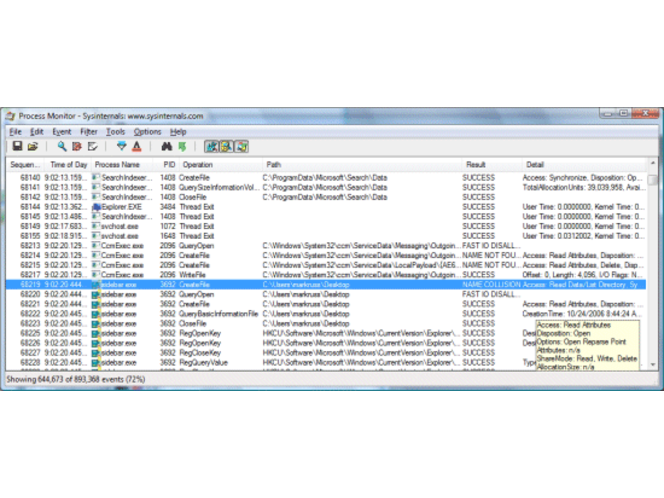Click RegCloseKey operation in row 68227
Screen dimensions: 664x498
(x=200, y=353)
